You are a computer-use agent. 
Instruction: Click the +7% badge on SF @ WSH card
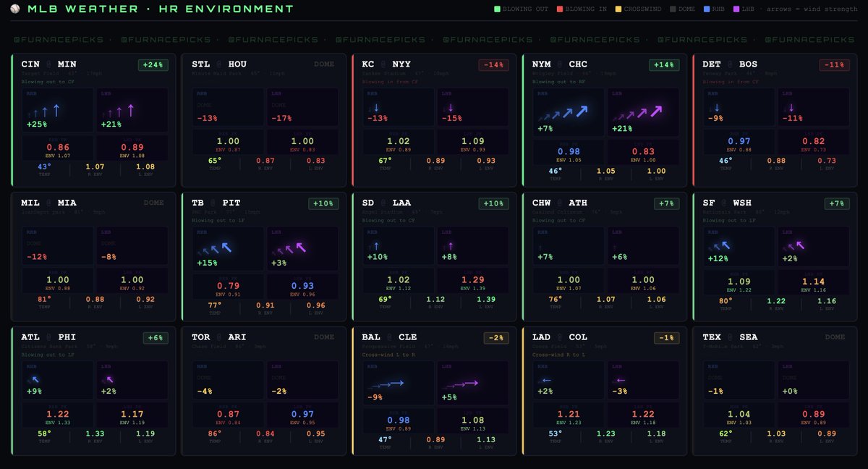click(x=836, y=203)
